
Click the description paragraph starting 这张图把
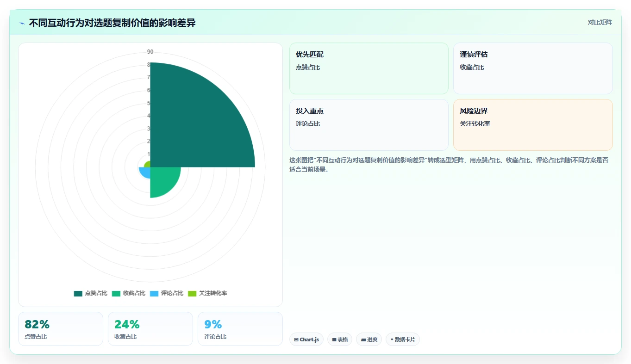click(449, 165)
